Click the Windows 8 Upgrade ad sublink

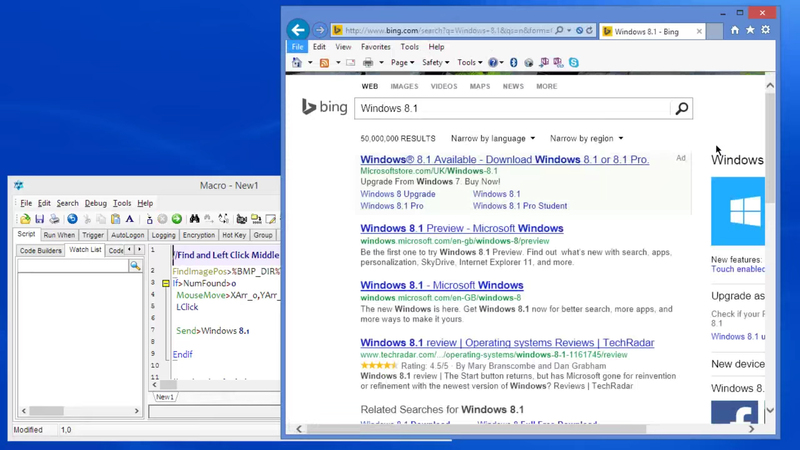(x=398, y=194)
